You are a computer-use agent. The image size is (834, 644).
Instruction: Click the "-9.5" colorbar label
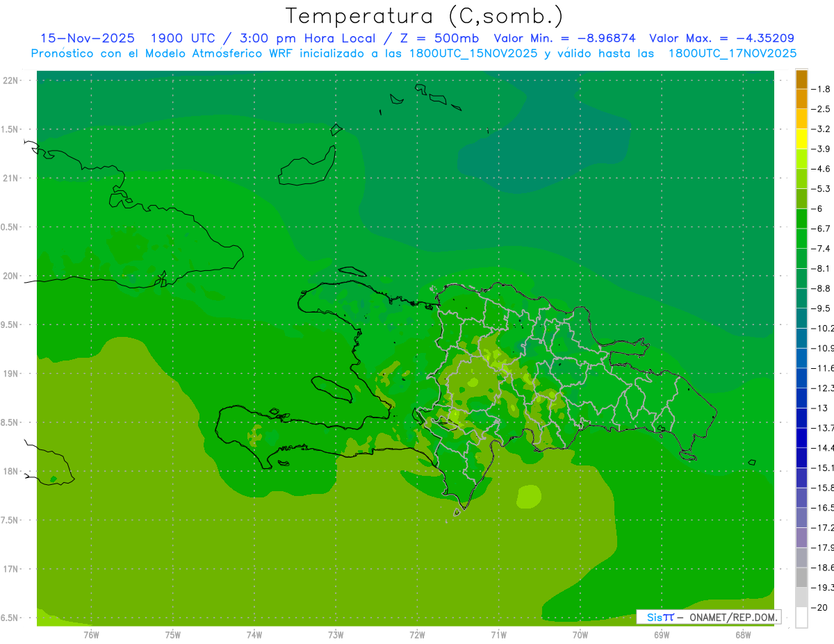821,308
